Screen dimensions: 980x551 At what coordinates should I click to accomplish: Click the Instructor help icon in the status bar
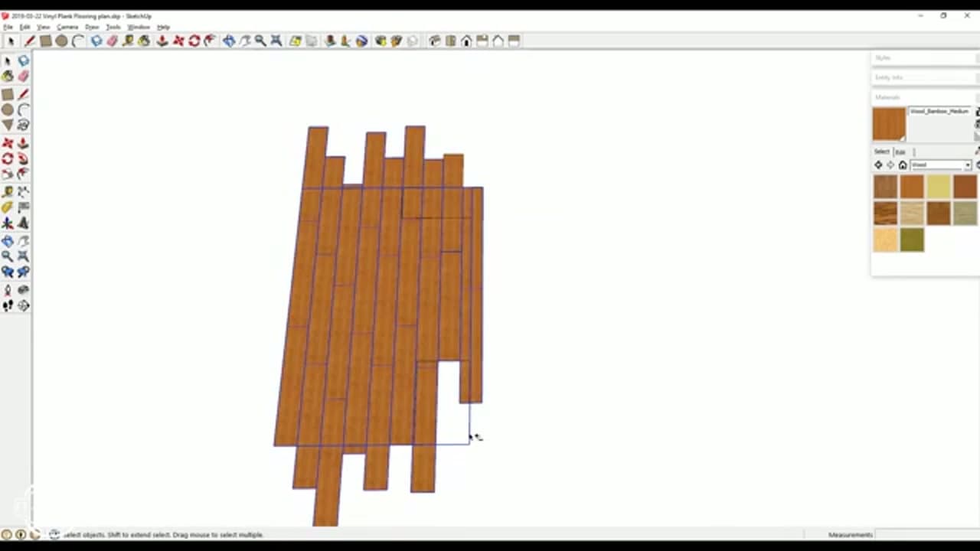point(54,535)
